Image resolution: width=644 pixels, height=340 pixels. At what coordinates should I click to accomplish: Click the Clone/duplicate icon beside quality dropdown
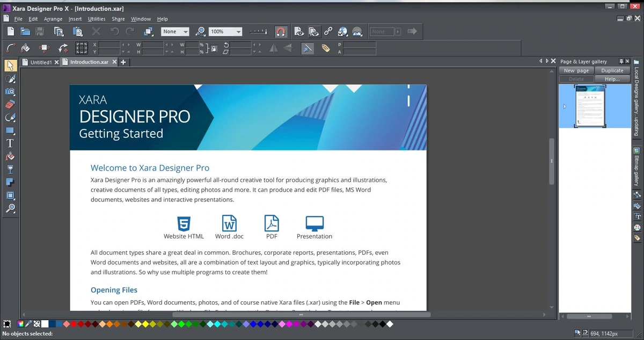[x=149, y=32]
